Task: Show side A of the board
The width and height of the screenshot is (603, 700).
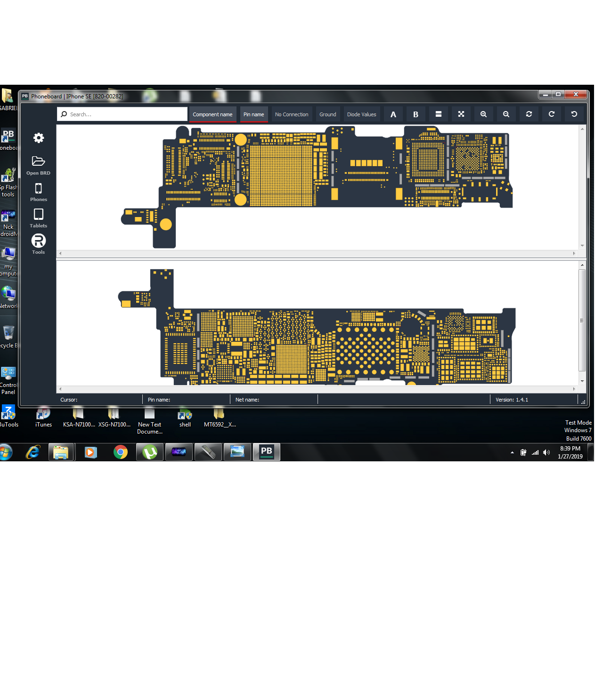Action: click(x=393, y=114)
